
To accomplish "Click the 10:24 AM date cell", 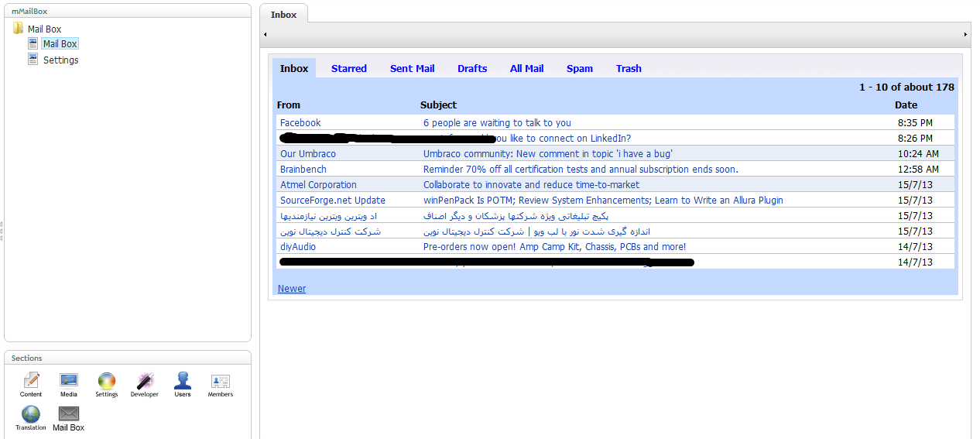I will pos(918,153).
